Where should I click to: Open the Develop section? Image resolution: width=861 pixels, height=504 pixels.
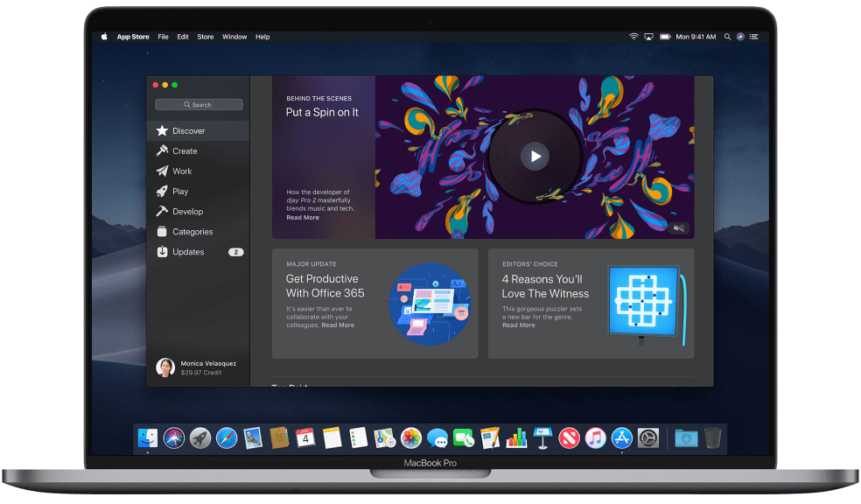199,212
